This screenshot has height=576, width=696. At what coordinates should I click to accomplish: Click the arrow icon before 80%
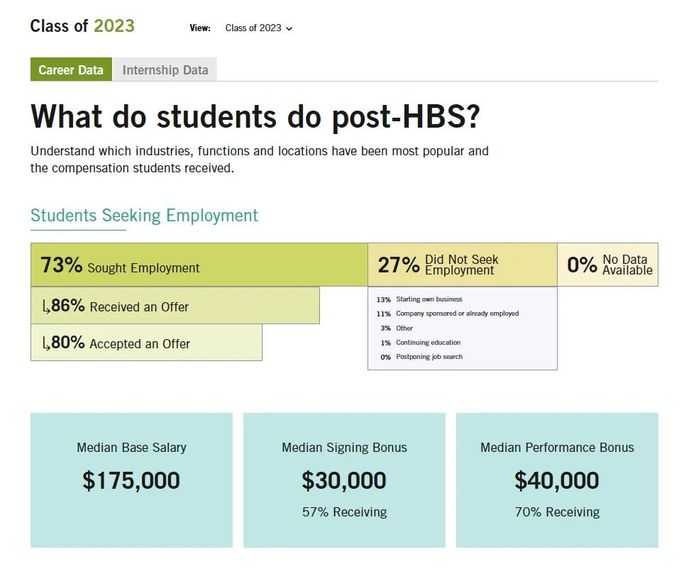tap(45, 344)
